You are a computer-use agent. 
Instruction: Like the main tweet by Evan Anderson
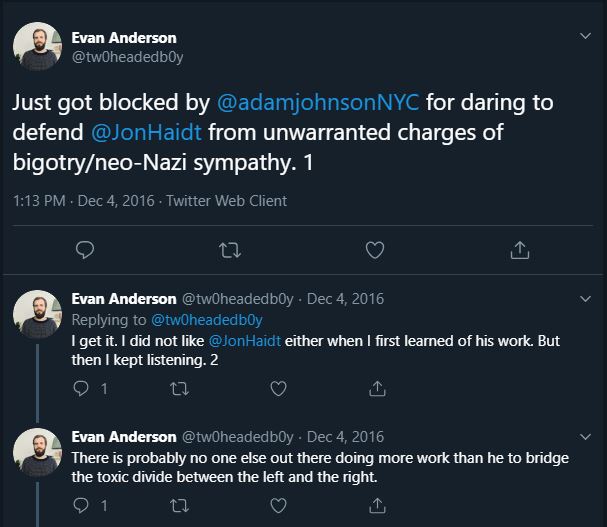click(x=375, y=250)
